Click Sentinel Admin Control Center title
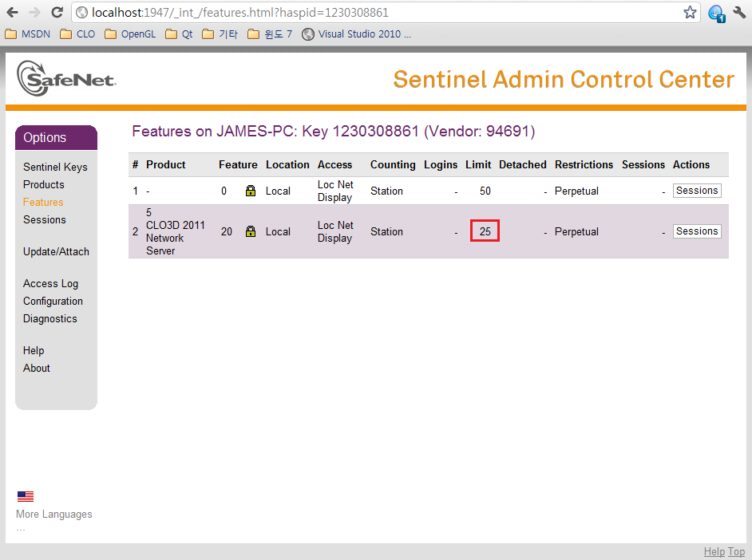Screen dimensions: 752x560 (564, 79)
